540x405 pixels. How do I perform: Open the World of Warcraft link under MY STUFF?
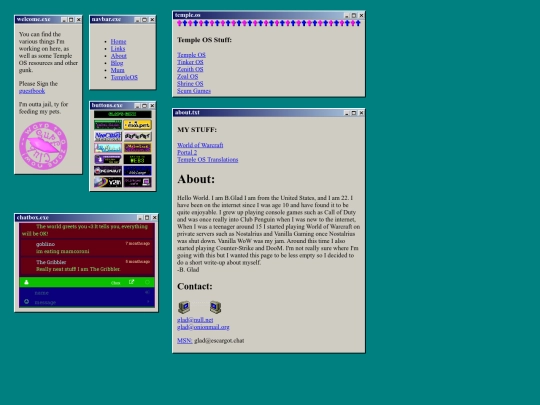(200, 145)
